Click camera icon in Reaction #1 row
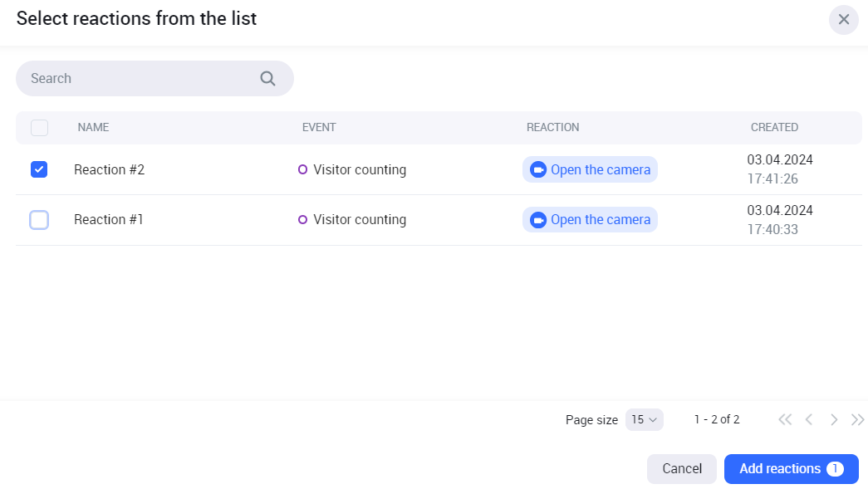Screen dimensions: 868x489 [x=538, y=220]
